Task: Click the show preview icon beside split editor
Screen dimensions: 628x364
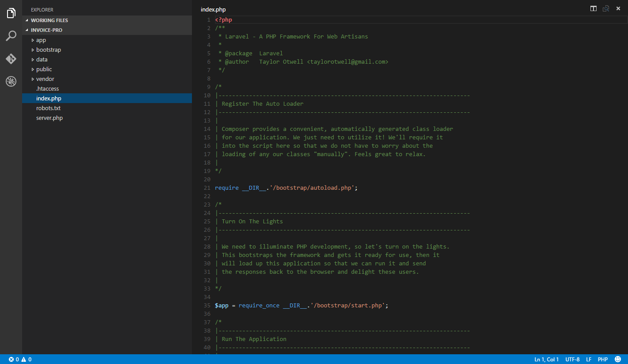Action: click(x=606, y=8)
